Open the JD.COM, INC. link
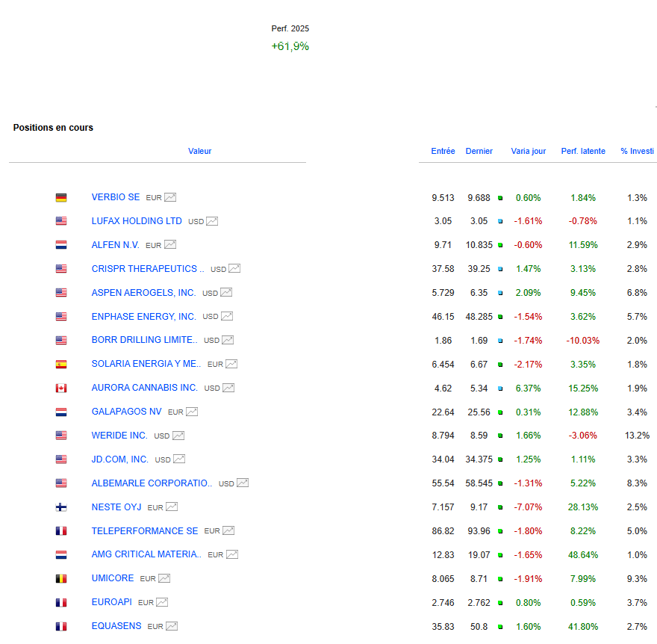Viewport: 657px width, 644px height. point(120,459)
